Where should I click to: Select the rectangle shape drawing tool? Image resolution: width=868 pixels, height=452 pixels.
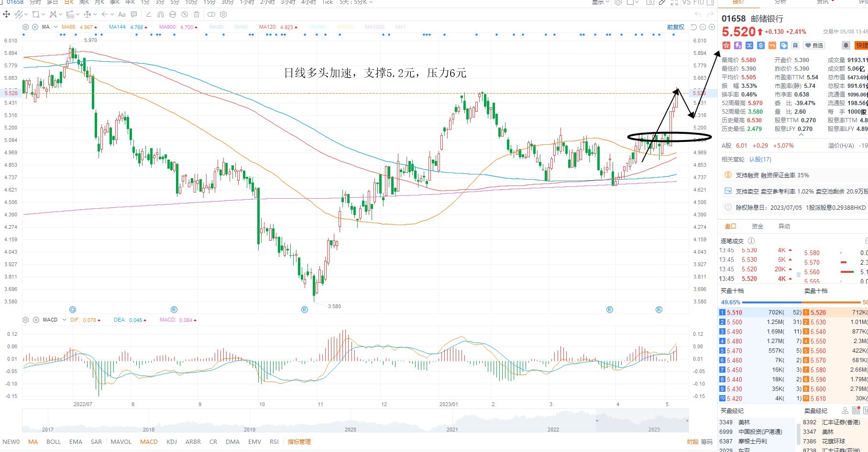pyautogui.click(x=36, y=14)
